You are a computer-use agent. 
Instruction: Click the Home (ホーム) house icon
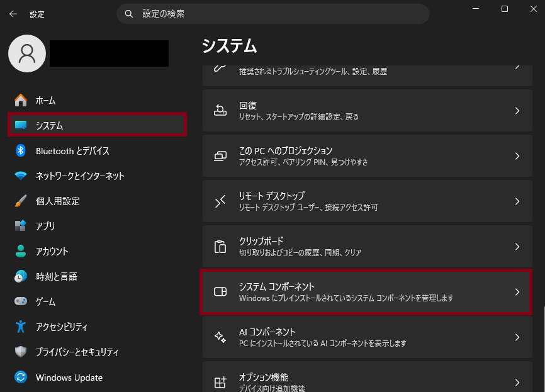pos(21,100)
